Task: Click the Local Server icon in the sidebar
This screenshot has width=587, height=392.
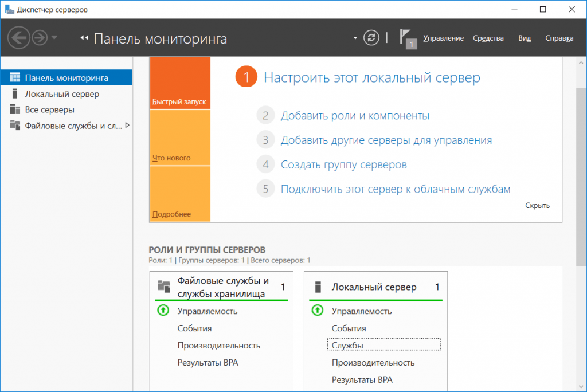Action: 15,93
